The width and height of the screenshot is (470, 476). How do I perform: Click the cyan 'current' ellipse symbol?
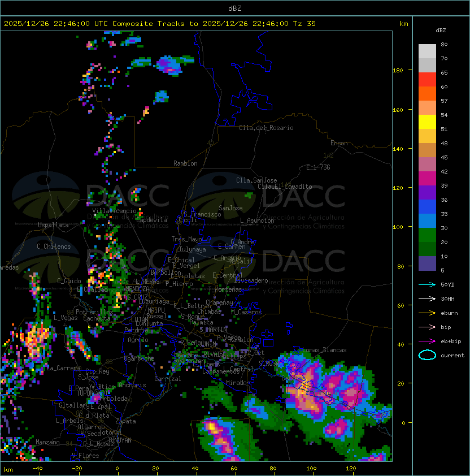[x=427, y=355]
